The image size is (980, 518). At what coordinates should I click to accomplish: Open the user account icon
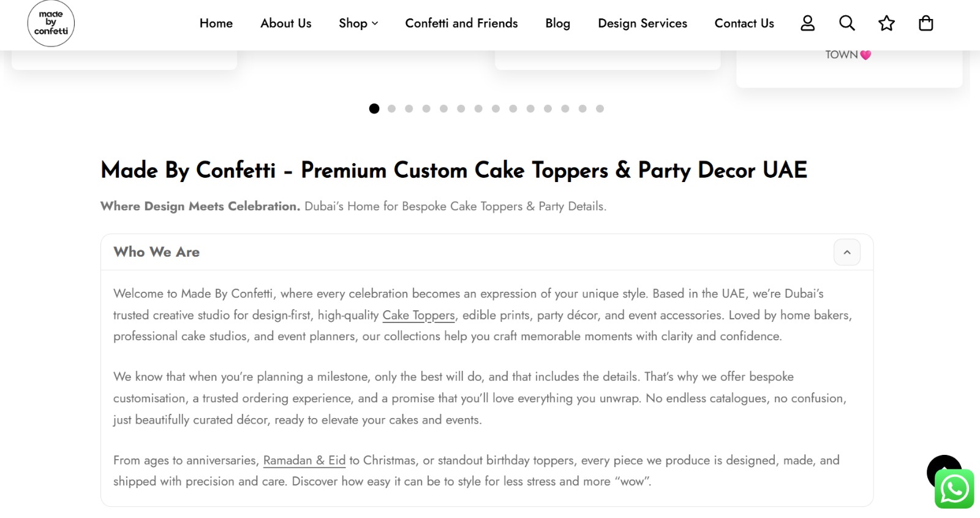pyautogui.click(x=807, y=23)
